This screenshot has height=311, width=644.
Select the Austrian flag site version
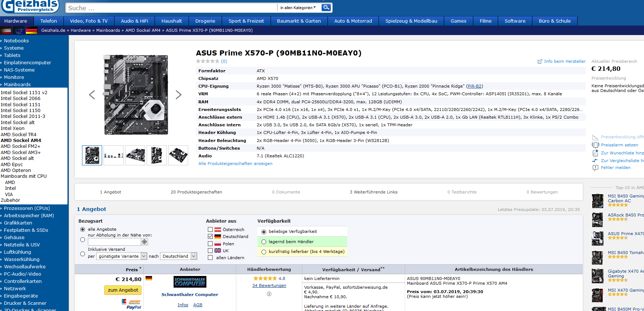pyautogui.click(x=6, y=30)
